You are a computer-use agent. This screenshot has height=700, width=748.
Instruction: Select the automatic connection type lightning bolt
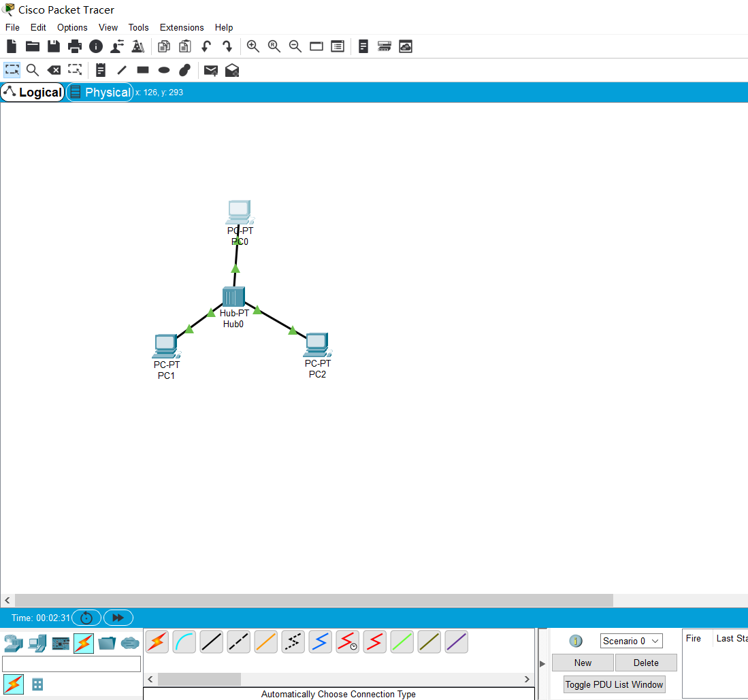tap(157, 641)
